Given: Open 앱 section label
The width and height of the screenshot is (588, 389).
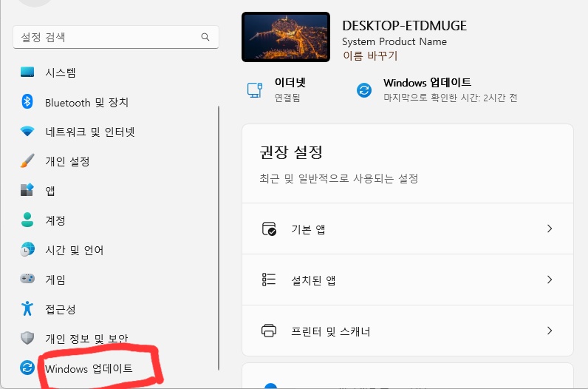Looking at the screenshot, I should point(50,190).
